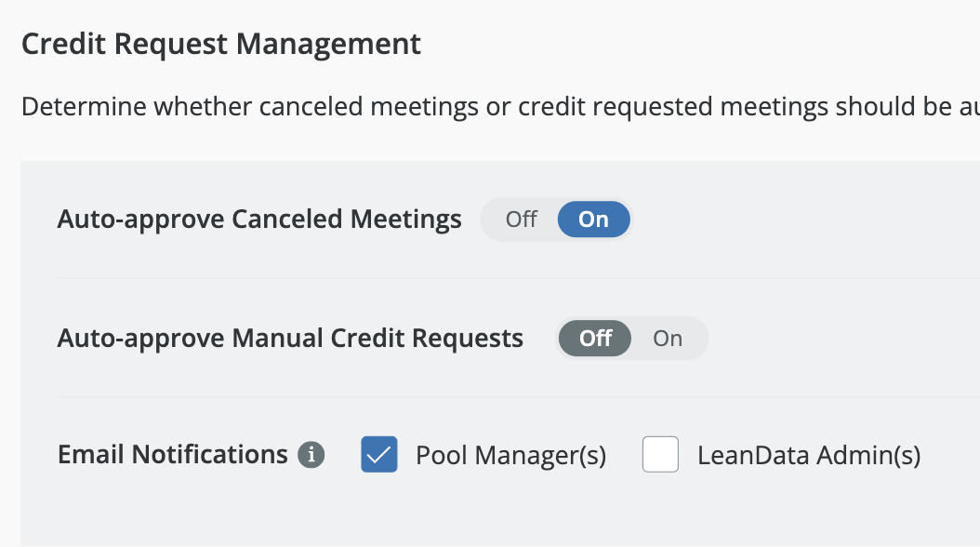Click the Pool Manager(s) label text
980x547 pixels.
pos(510,456)
